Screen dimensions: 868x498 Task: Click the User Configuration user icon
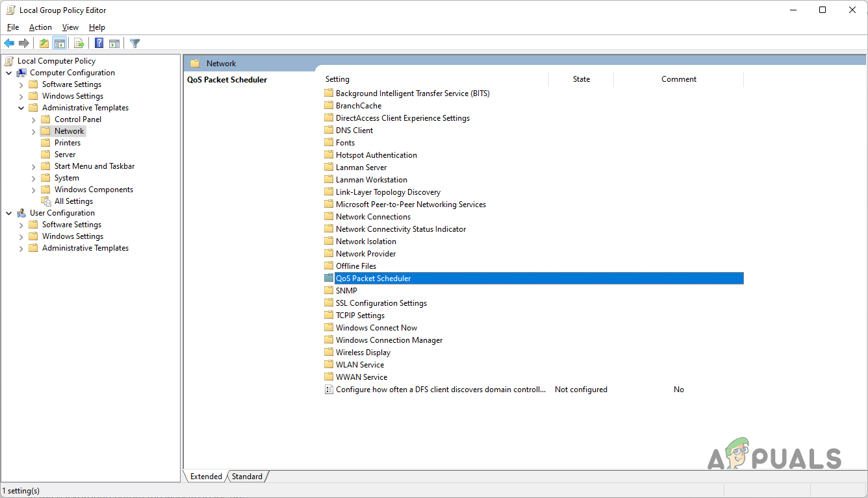click(21, 213)
